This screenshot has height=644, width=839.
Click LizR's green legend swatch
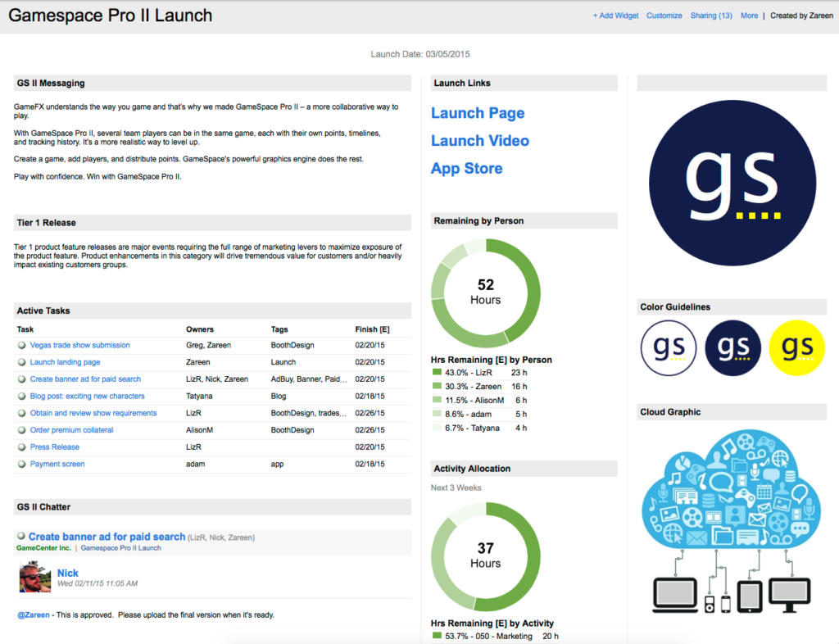pos(437,373)
